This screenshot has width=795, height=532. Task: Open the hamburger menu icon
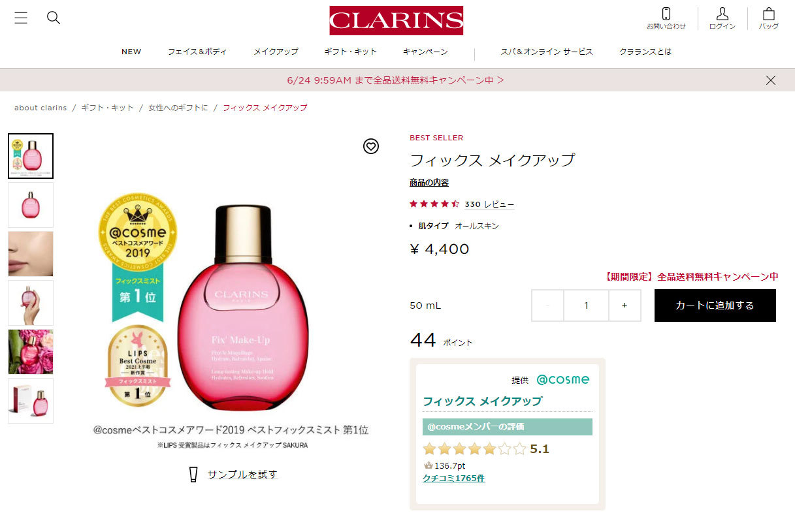pyautogui.click(x=21, y=18)
